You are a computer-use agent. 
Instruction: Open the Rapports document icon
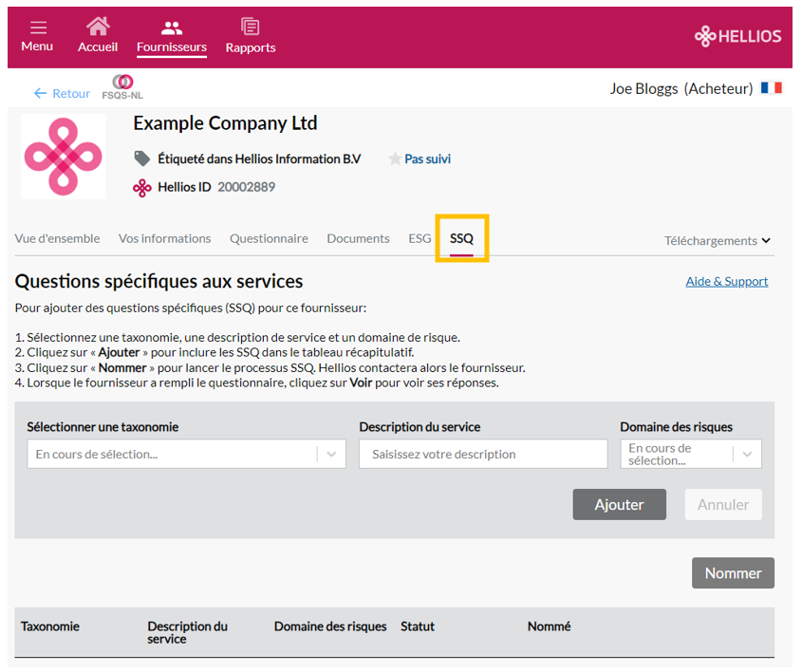coord(251,26)
